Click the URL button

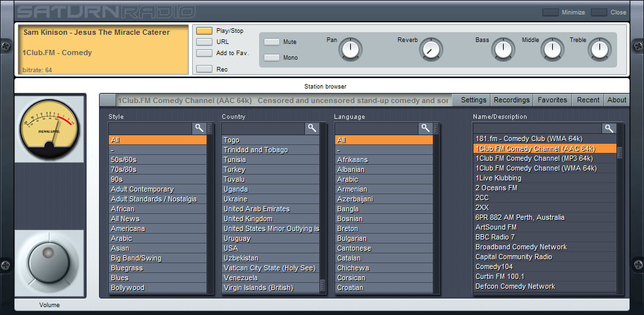pyautogui.click(x=204, y=42)
